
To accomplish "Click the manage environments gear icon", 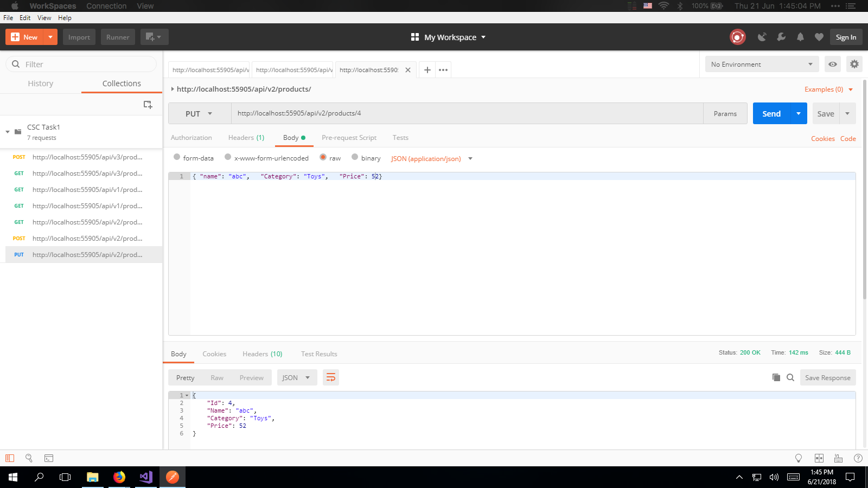I will 854,64.
